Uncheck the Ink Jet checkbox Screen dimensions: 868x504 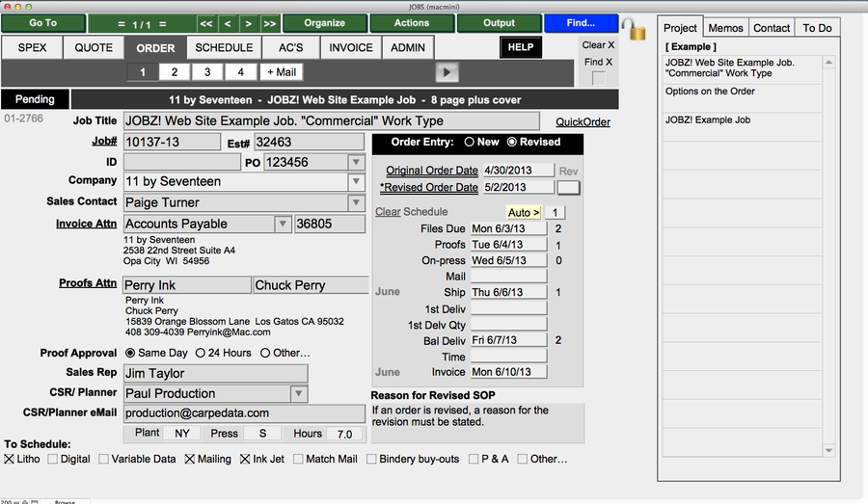(x=246, y=460)
